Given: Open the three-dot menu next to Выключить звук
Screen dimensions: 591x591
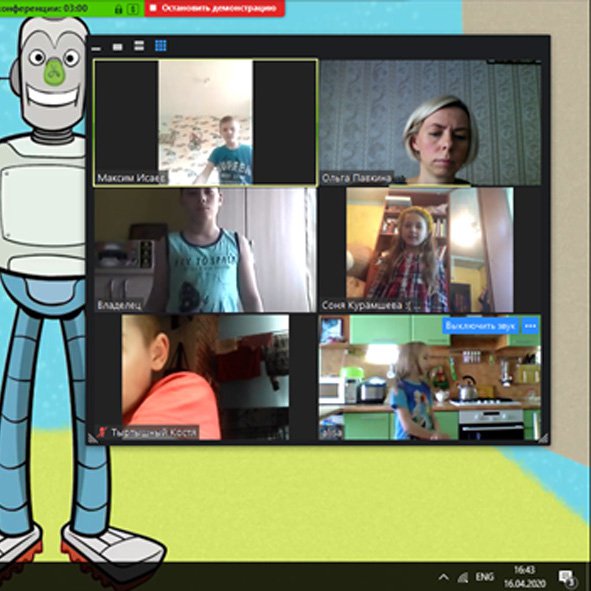Looking at the screenshot, I should coord(530,326).
